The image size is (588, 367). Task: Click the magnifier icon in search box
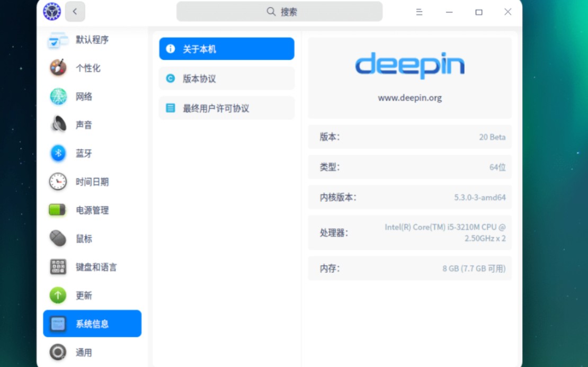271,12
